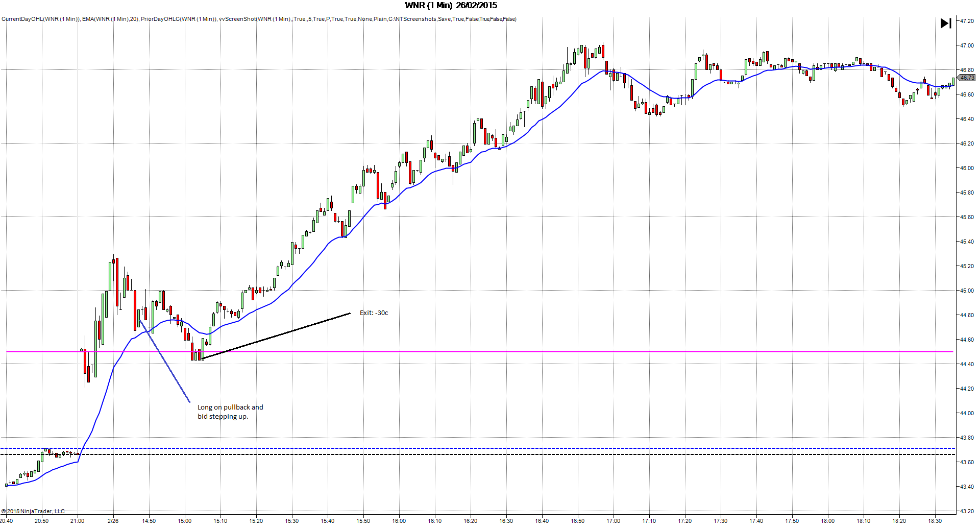The width and height of the screenshot is (980, 528).
Task: Click the 46.00 price axis label
Action: 967,168
